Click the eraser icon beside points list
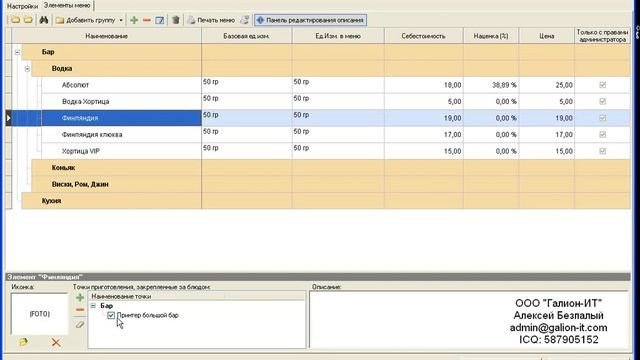Viewport: 640px width, 360px height. (x=80, y=324)
